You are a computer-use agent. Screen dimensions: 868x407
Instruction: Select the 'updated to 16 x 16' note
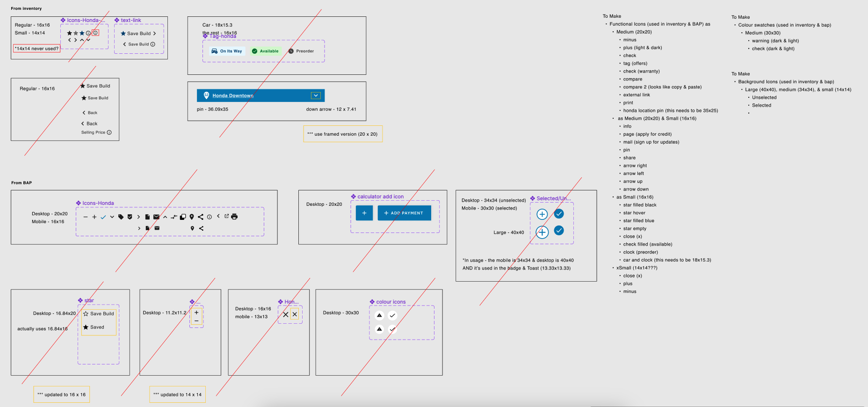point(62,394)
